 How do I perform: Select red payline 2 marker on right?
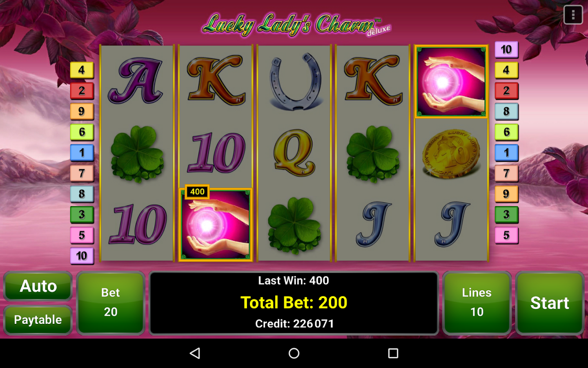click(x=506, y=91)
